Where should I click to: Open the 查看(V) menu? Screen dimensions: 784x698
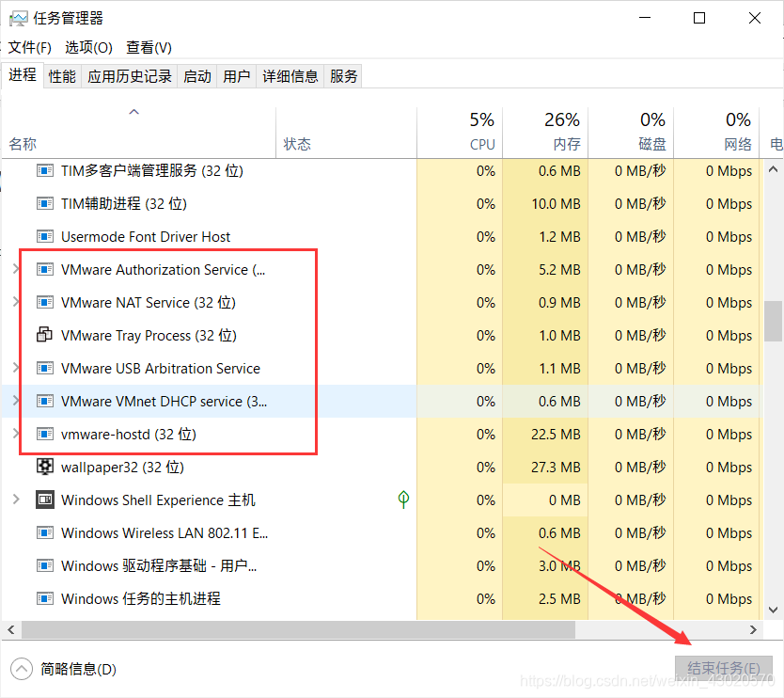[x=149, y=48]
